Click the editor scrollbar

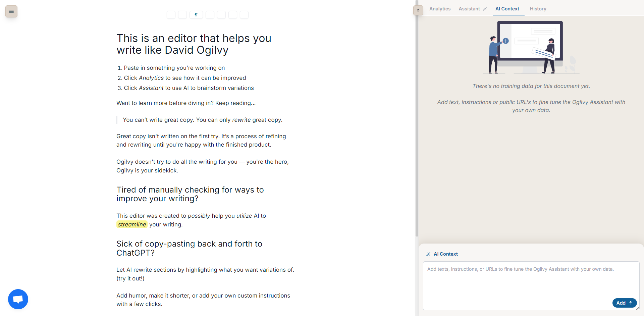[x=417, y=117]
